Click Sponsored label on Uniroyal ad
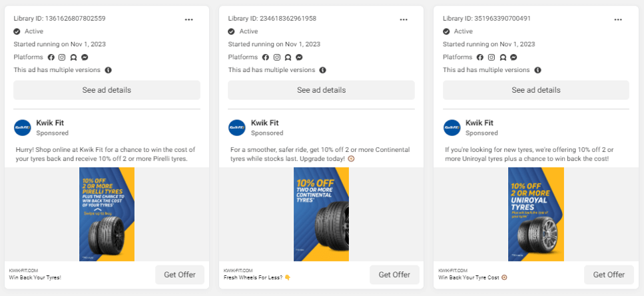 482,133
